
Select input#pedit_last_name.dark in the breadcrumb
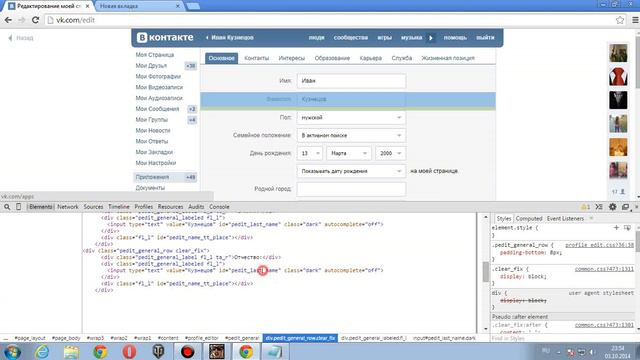coord(444,338)
